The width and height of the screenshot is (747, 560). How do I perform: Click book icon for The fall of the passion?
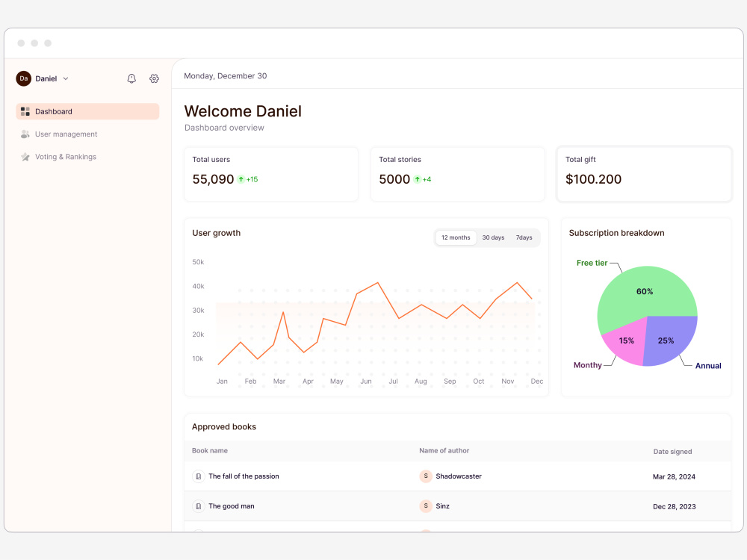(x=199, y=476)
